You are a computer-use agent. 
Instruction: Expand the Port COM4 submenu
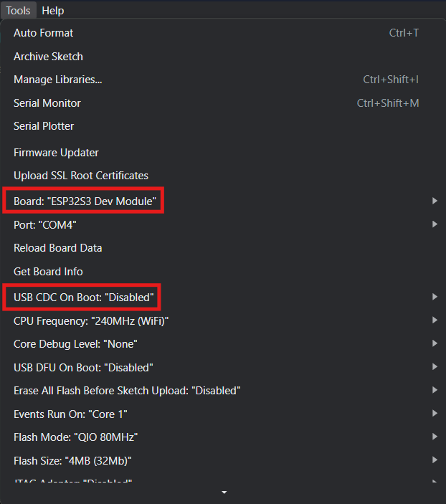pos(45,225)
